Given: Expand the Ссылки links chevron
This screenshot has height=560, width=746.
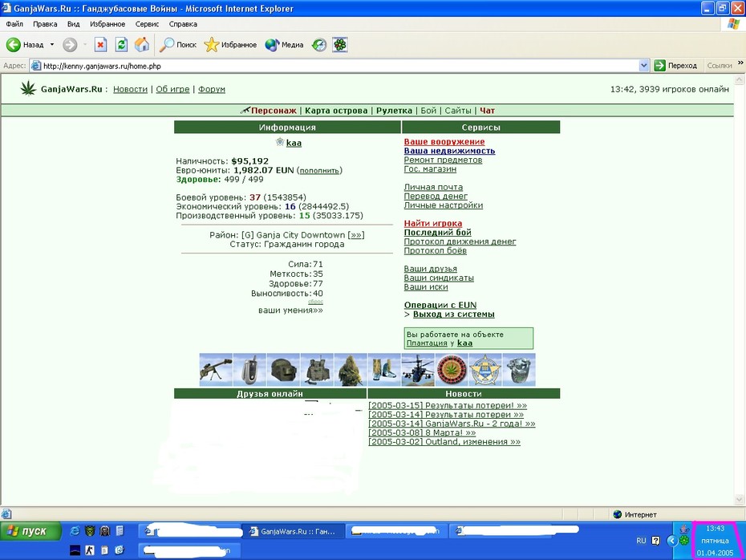Looking at the screenshot, I should pos(740,63).
